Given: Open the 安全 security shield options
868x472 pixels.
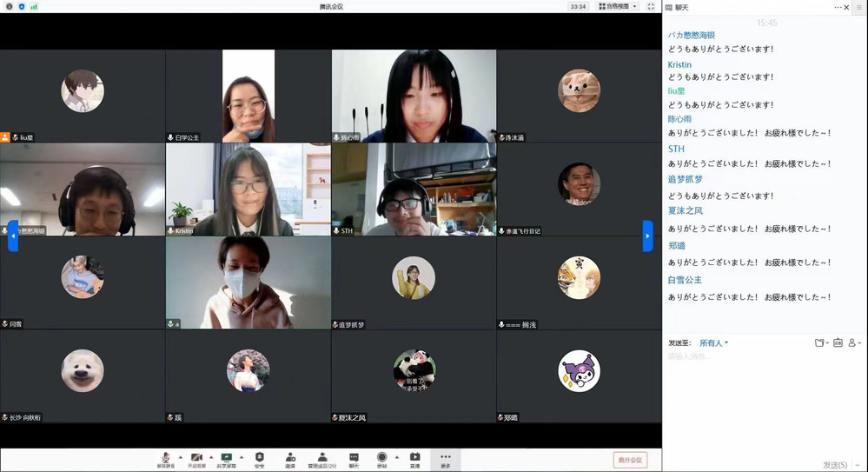Looking at the screenshot, I should (x=259, y=458).
